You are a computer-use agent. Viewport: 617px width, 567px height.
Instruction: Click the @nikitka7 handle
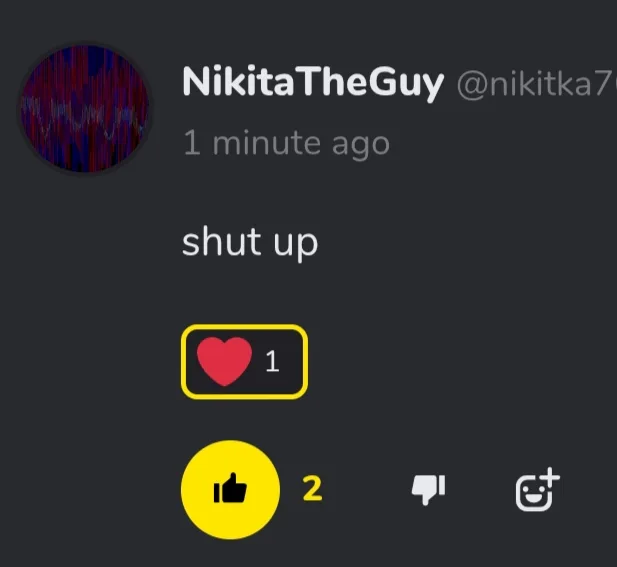pos(537,85)
